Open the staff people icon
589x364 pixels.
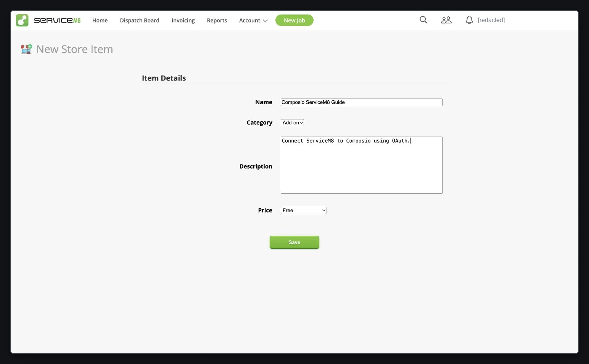coord(446,20)
